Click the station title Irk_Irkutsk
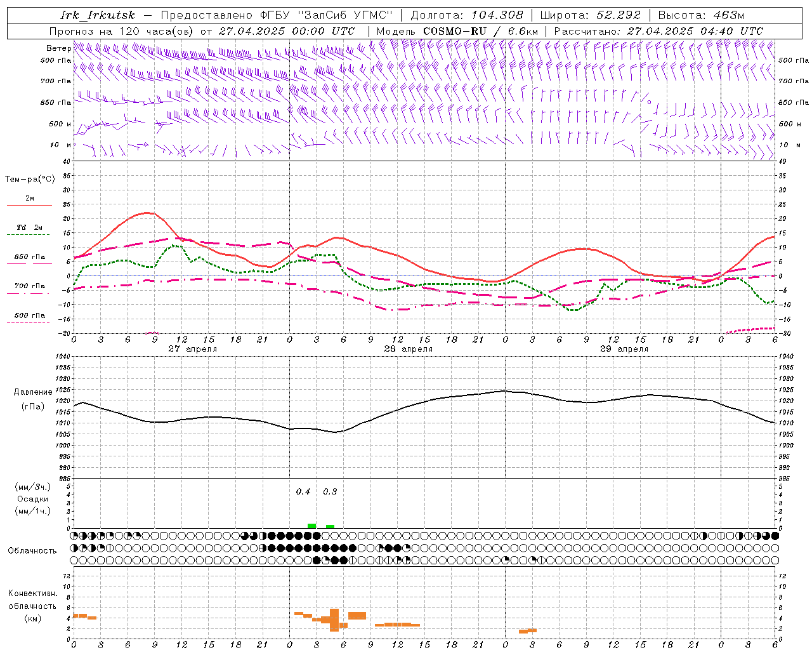This screenshot has height=650, width=812. pos(97,15)
